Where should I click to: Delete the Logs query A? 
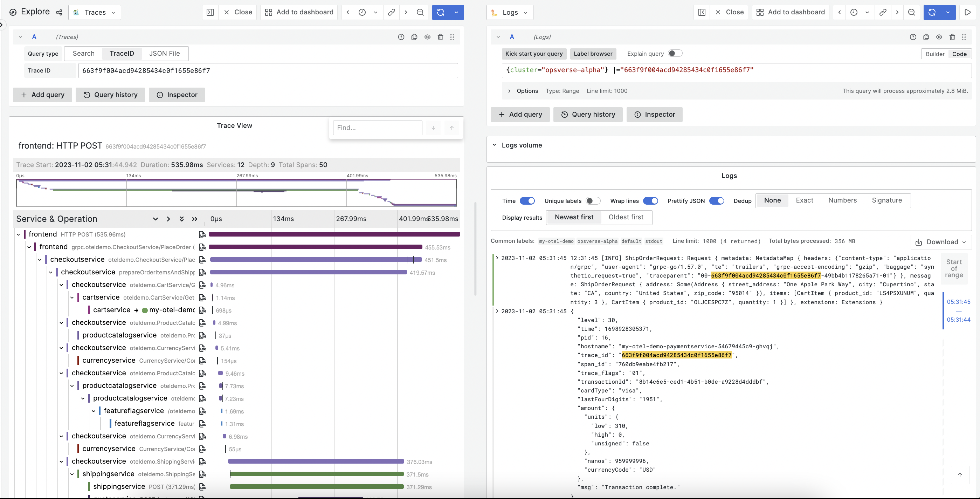pyautogui.click(x=952, y=37)
